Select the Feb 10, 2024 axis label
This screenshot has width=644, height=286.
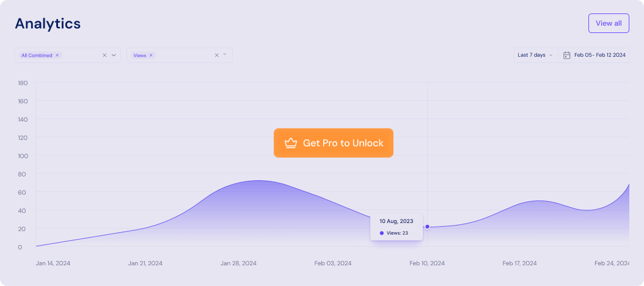(x=426, y=263)
